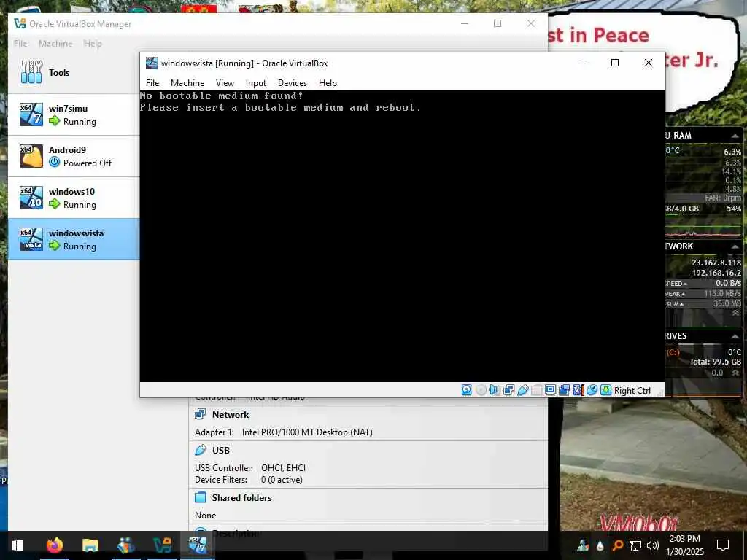Click the keyboard capture indicator beside Right Ctrl
This screenshot has height=560, width=747.
[605, 391]
